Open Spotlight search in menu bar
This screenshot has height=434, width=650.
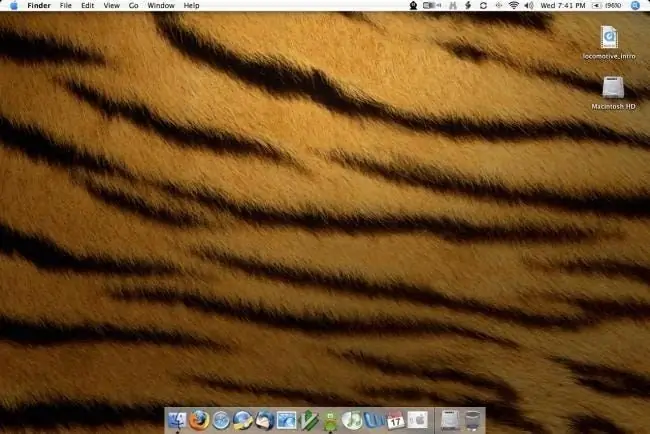pyautogui.click(x=641, y=6)
